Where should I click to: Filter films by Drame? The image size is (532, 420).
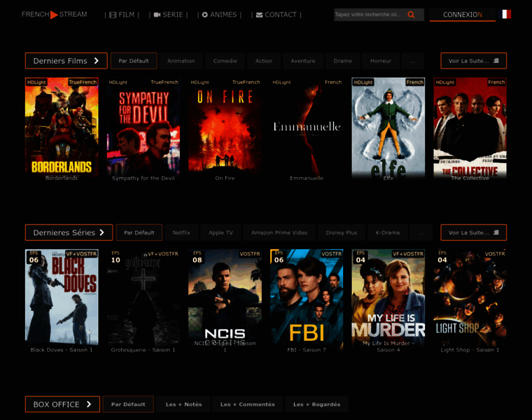(x=343, y=61)
